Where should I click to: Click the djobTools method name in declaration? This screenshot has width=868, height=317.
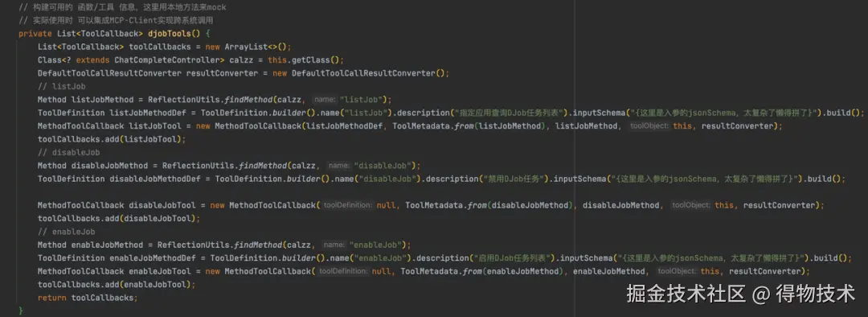click(x=171, y=33)
